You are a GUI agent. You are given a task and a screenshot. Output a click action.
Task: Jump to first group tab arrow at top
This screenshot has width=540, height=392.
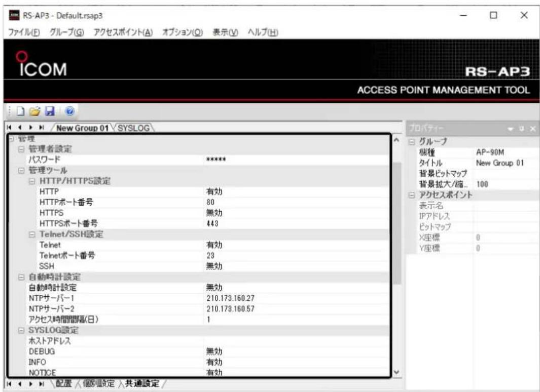9,128
